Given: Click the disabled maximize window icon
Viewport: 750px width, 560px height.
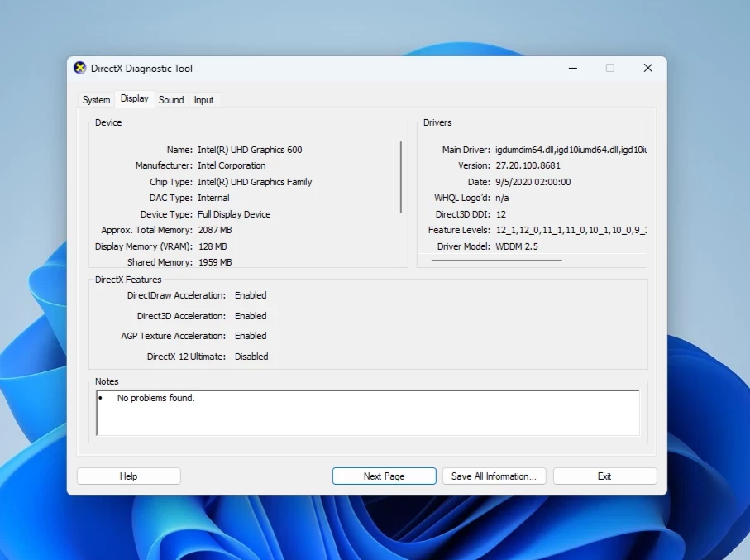Looking at the screenshot, I should point(610,68).
